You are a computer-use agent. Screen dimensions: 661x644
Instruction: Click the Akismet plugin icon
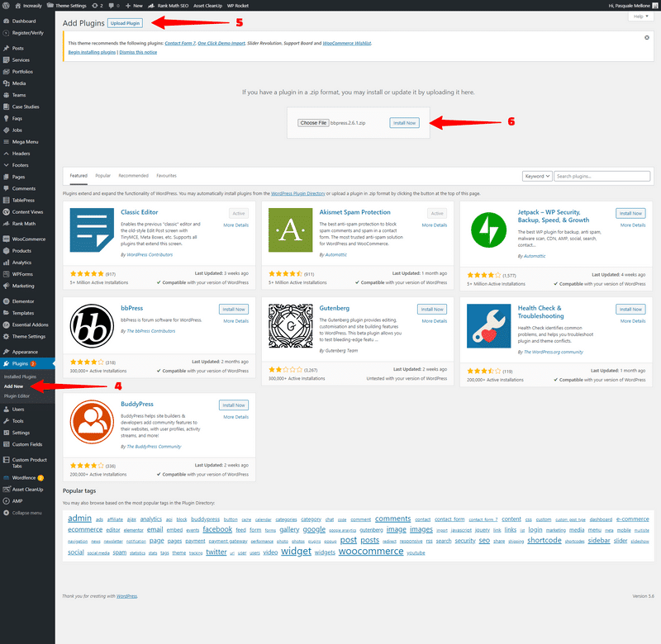pyautogui.click(x=291, y=230)
